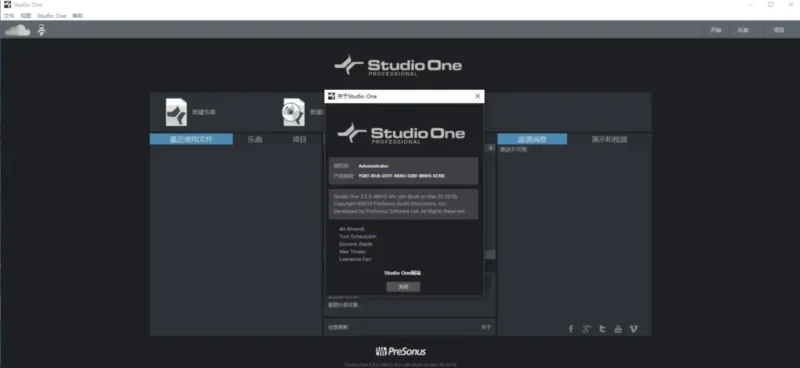
Task: Click the new song document icon
Action: (176, 112)
